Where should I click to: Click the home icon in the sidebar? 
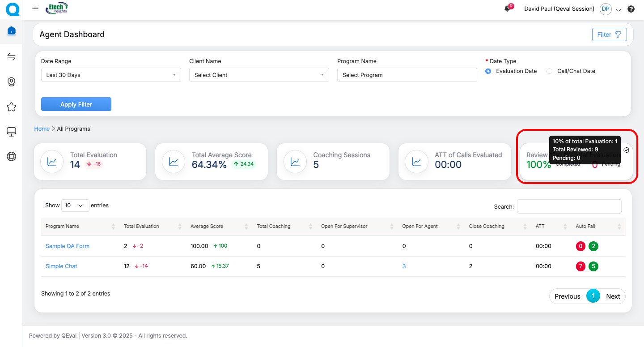[x=12, y=31]
